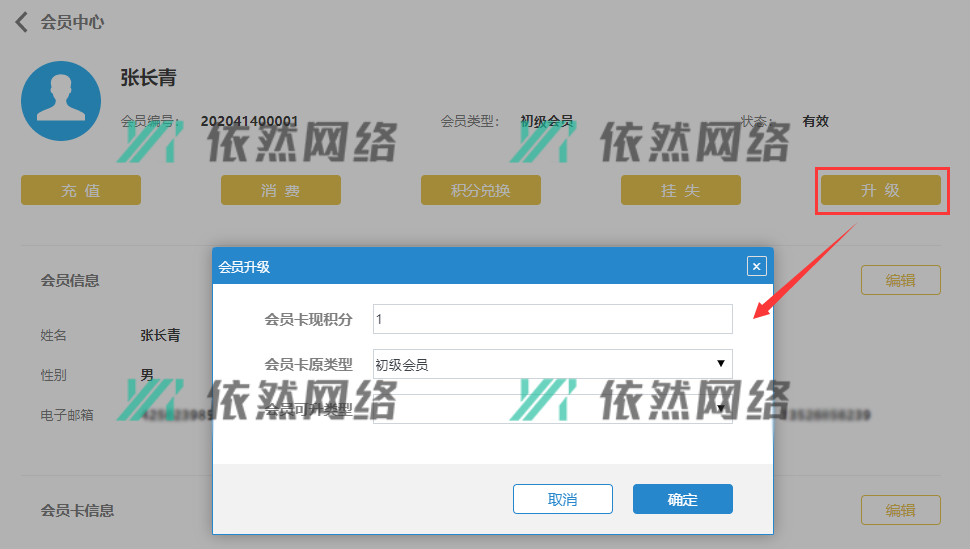Click the 会员中心 page title

point(72,22)
